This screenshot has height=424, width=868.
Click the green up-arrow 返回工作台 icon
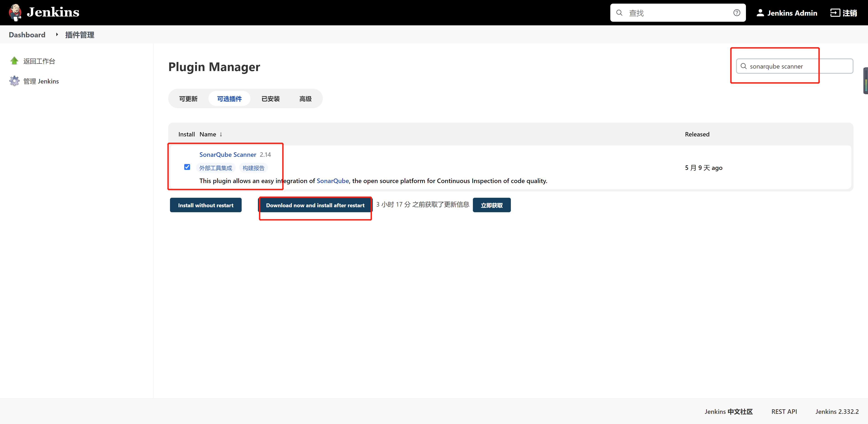click(x=14, y=61)
